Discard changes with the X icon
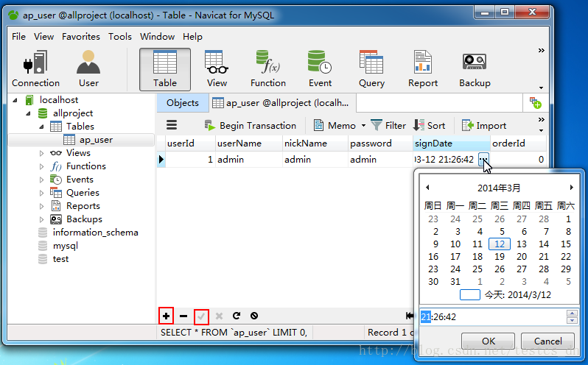Viewport: 588px width, 365px height. [219, 316]
